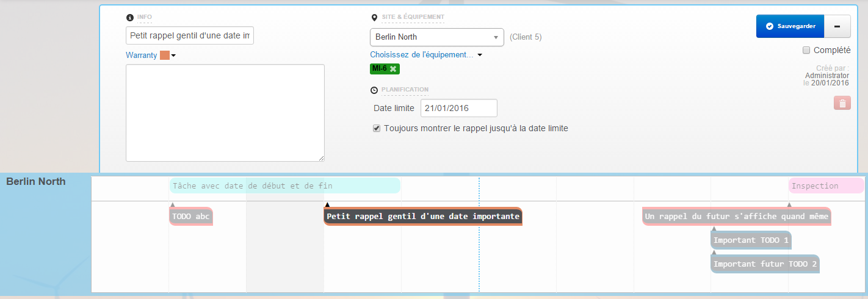
Task: Click the Site & Équipement pin icon
Action: coord(374,17)
